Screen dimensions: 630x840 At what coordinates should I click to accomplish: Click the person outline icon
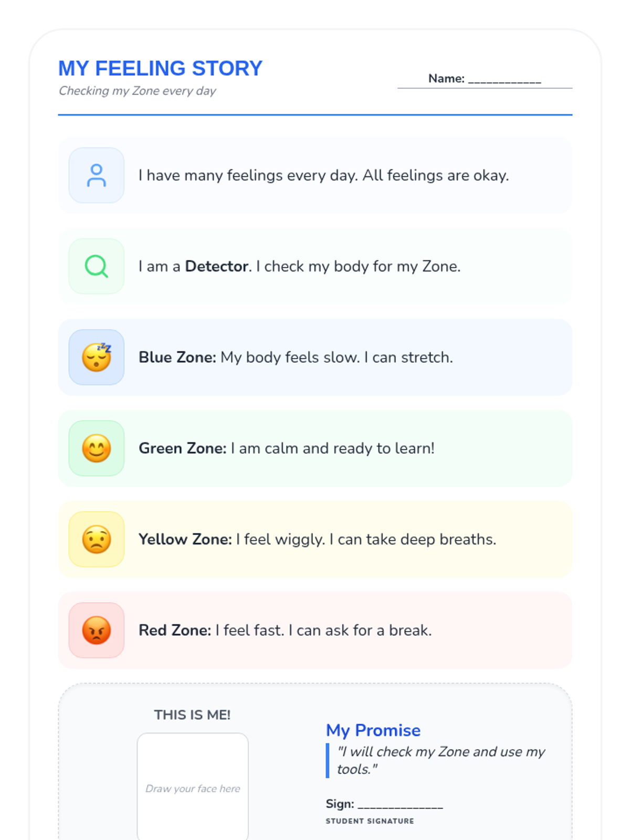(x=96, y=175)
